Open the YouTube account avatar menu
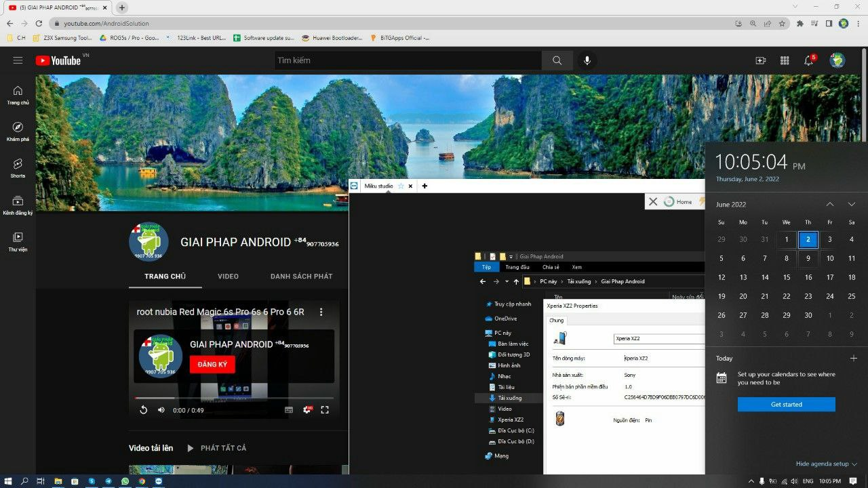Viewport: 868px width, 488px height. 837,60
